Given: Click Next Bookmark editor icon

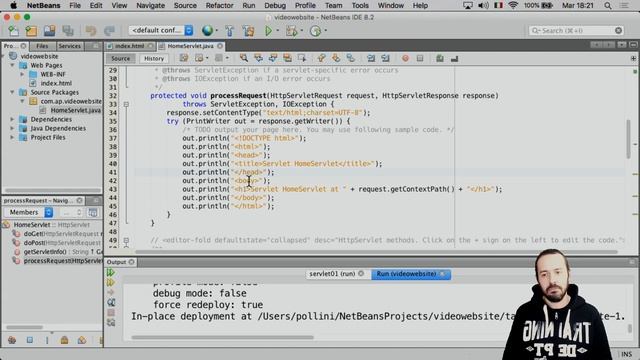Looking at the screenshot, I should click(336, 58).
